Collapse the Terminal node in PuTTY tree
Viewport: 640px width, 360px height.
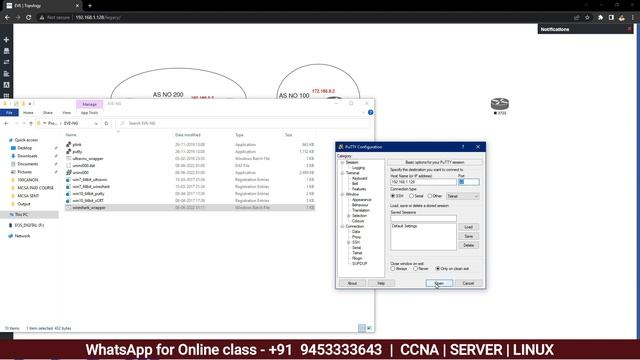(342, 173)
